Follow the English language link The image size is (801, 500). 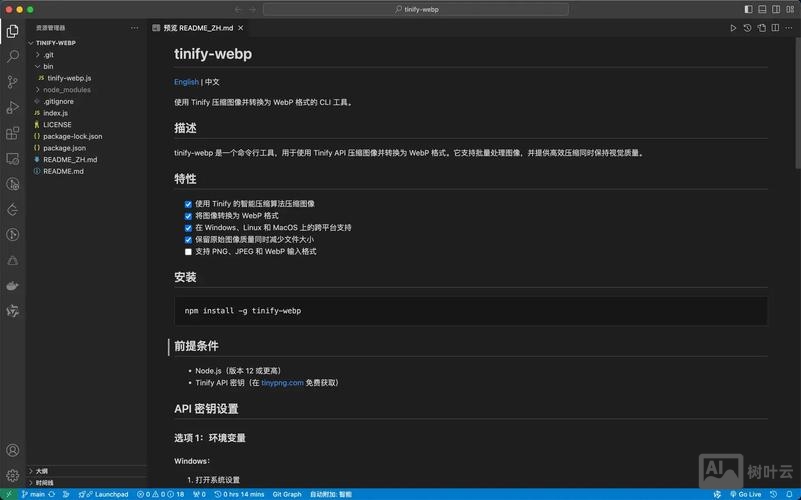click(186, 82)
